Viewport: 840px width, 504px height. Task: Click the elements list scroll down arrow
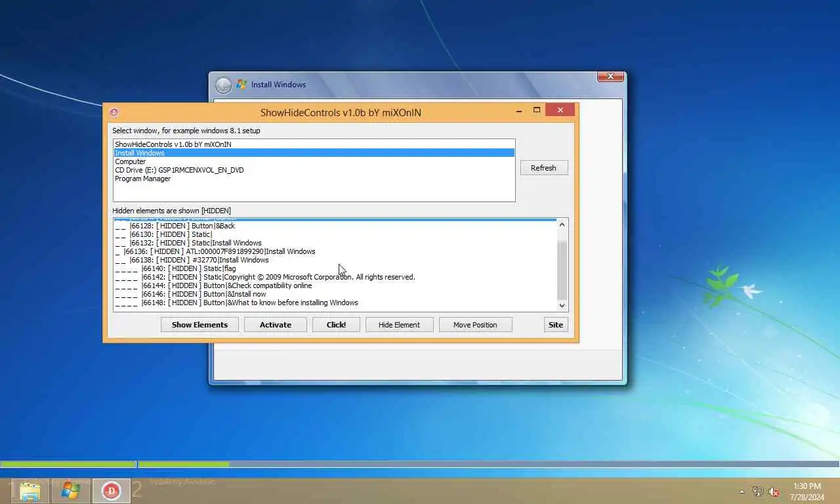(x=562, y=305)
